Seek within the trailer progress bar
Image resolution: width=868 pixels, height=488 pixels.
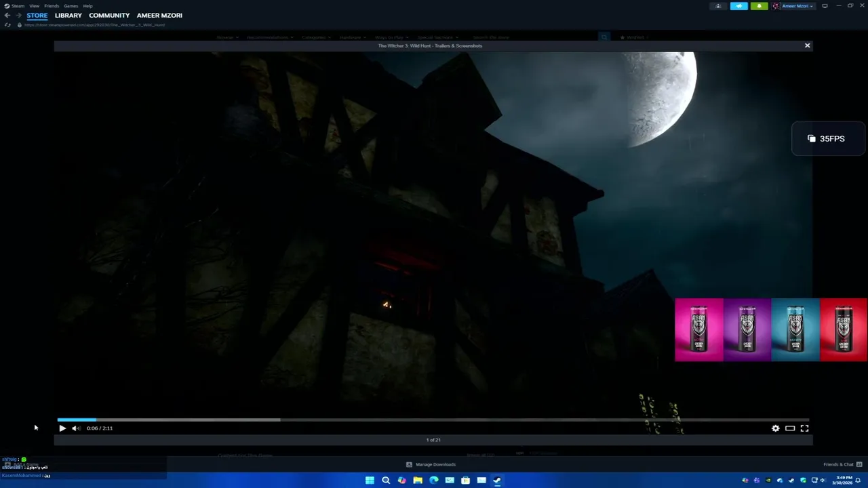[433, 420]
